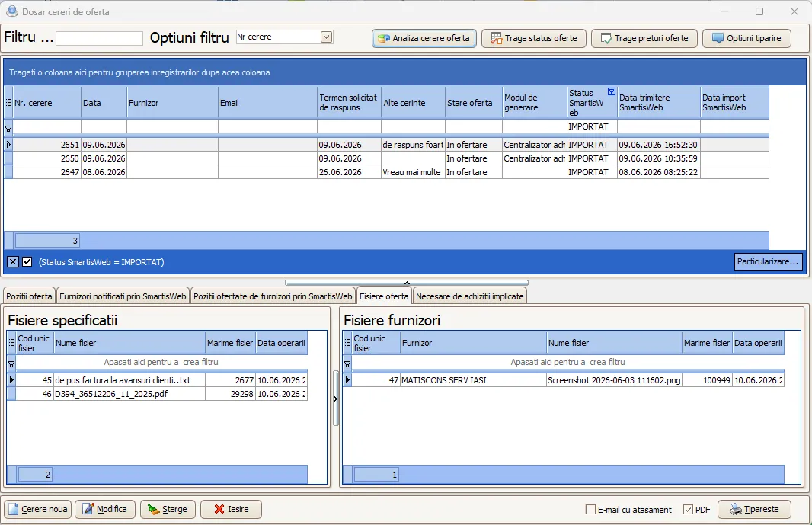Viewport: 812px width, 525px height.
Task: Maximize the Dosar cereri de oferta window
Action: click(759, 11)
